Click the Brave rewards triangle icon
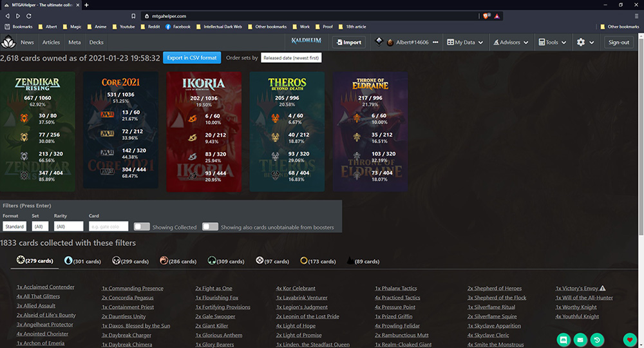The image size is (644, 348). tap(497, 16)
